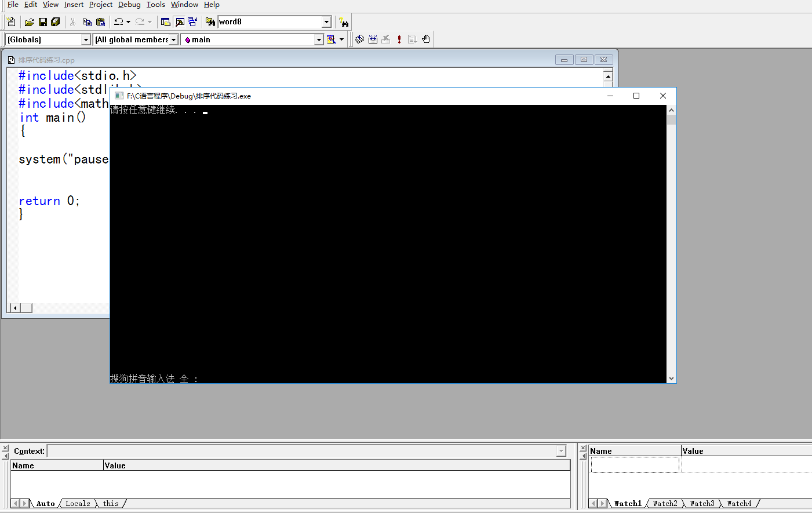Open the Insert menu
The width and height of the screenshot is (812, 513).
point(74,5)
